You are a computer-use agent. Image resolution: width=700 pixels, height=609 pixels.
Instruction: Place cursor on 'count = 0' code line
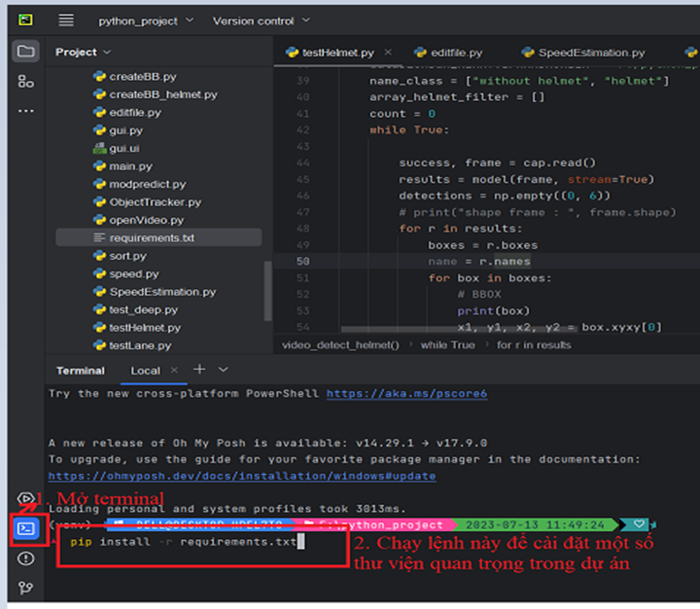[402, 114]
